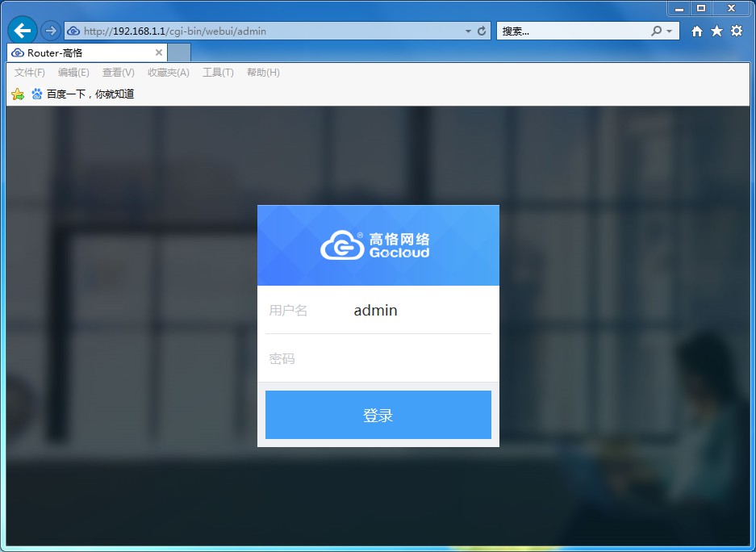Click the 用户名 field containing admin

[x=378, y=310]
